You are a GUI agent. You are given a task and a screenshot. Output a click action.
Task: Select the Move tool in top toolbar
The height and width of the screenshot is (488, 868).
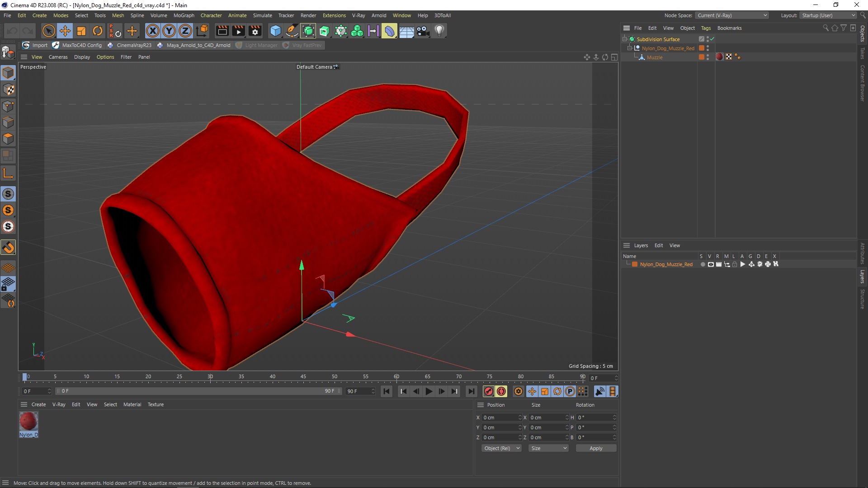tap(65, 31)
